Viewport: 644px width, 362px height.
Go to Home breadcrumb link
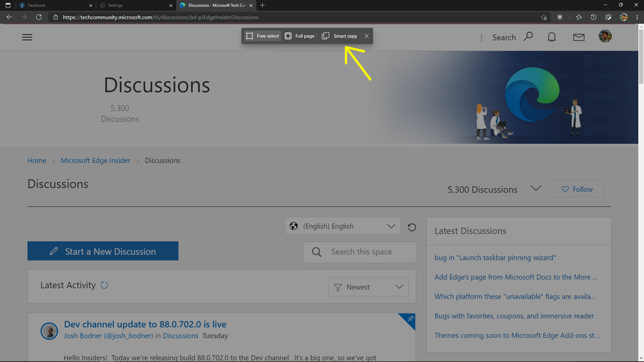pyautogui.click(x=37, y=160)
